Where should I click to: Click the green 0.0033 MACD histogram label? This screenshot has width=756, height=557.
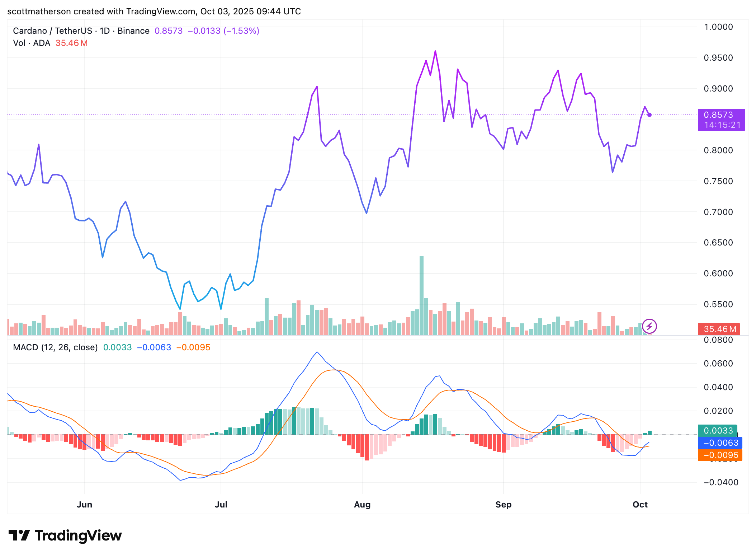[717, 430]
